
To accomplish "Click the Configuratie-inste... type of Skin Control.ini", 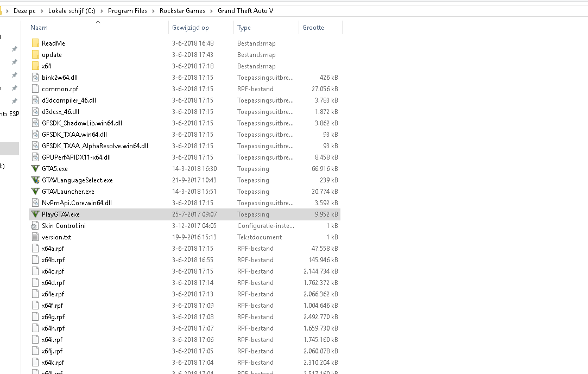I will pyautogui.click(x=265, y=226).
